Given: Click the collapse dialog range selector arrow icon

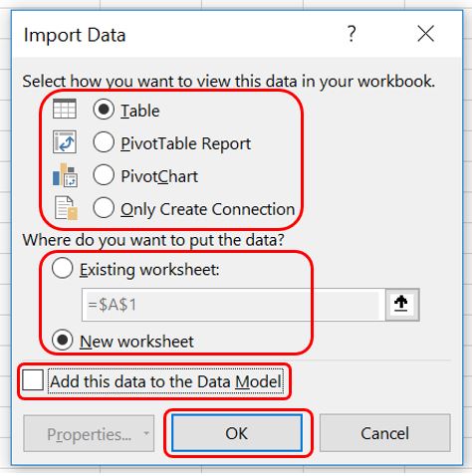Looking at the screenshot, I should (401, 304).
